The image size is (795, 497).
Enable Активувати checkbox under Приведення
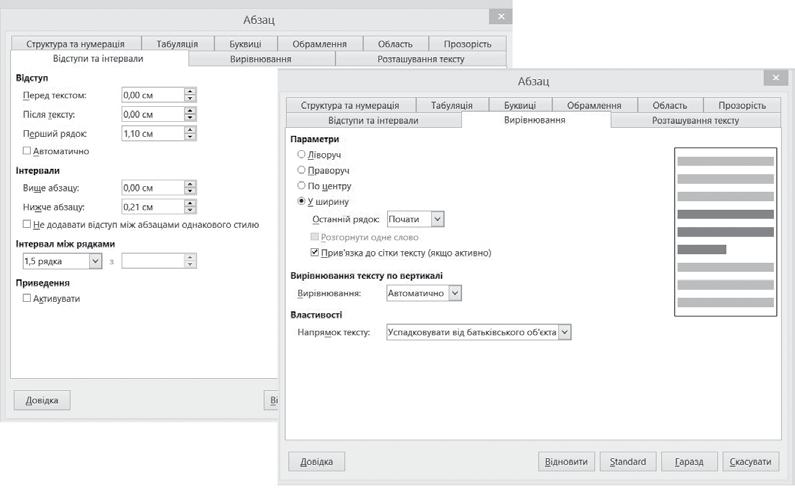coord(27,298)
